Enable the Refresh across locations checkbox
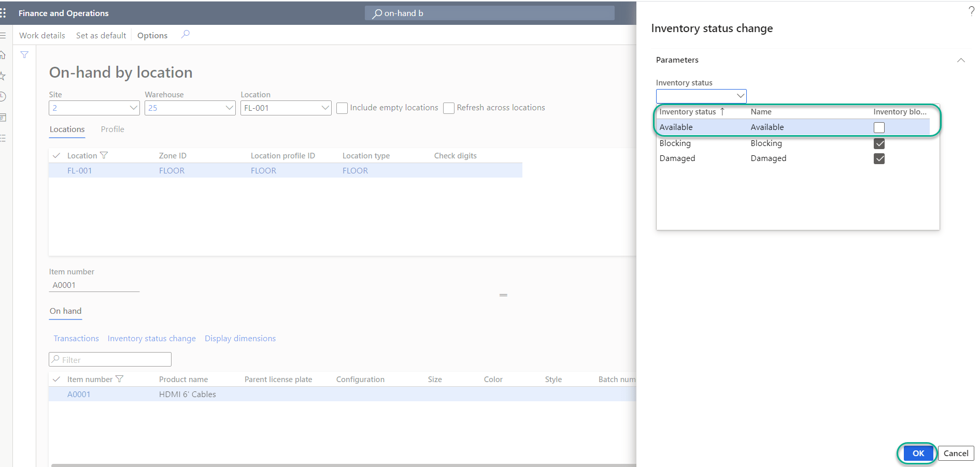980x467 pixels. (x=449, y=108)
